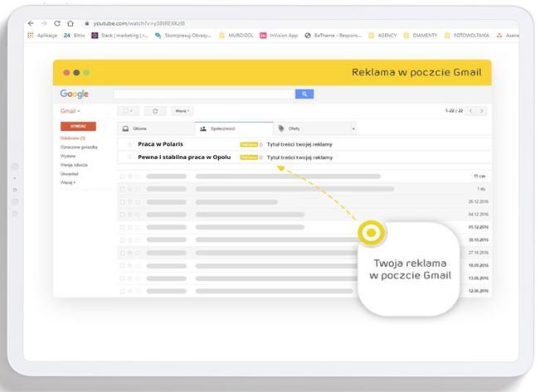Tick the checkbox of the 11 cze message
This screenshot has height=392, width=545.
122,177
